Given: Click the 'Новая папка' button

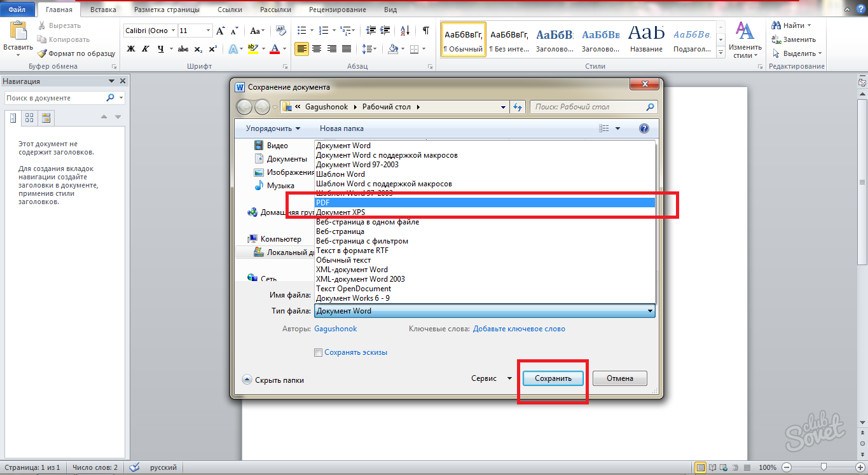Looking at the screenshot, I should 341,128.
